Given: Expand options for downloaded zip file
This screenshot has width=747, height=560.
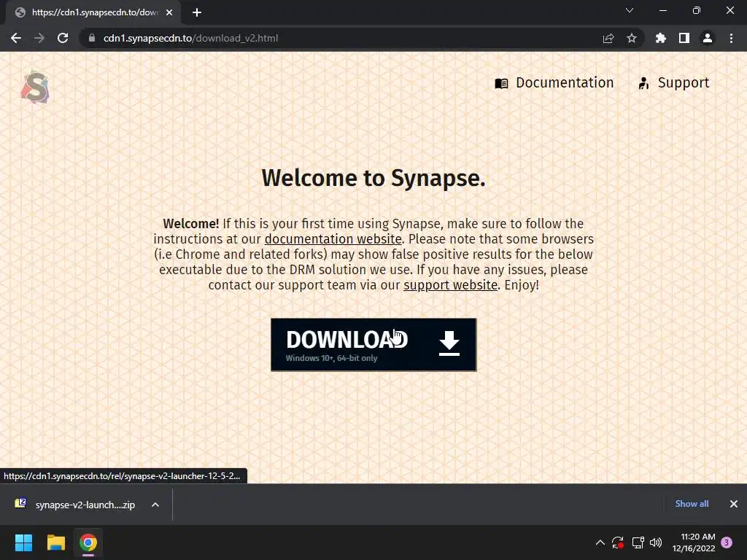Looking at the screenshot, I should (155, 505).
